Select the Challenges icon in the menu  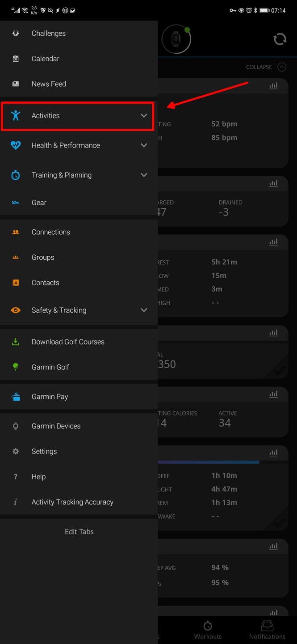coord(15,33)
